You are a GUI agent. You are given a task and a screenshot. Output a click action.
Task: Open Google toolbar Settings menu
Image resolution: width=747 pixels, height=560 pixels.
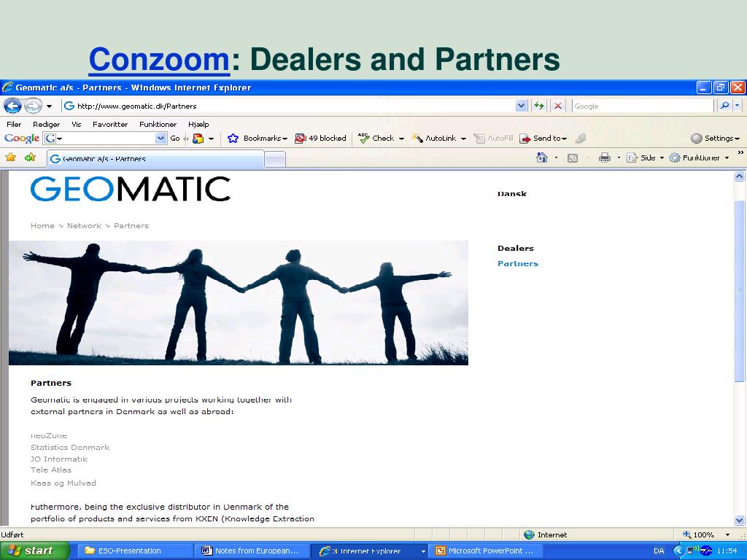tap(715, 138)
